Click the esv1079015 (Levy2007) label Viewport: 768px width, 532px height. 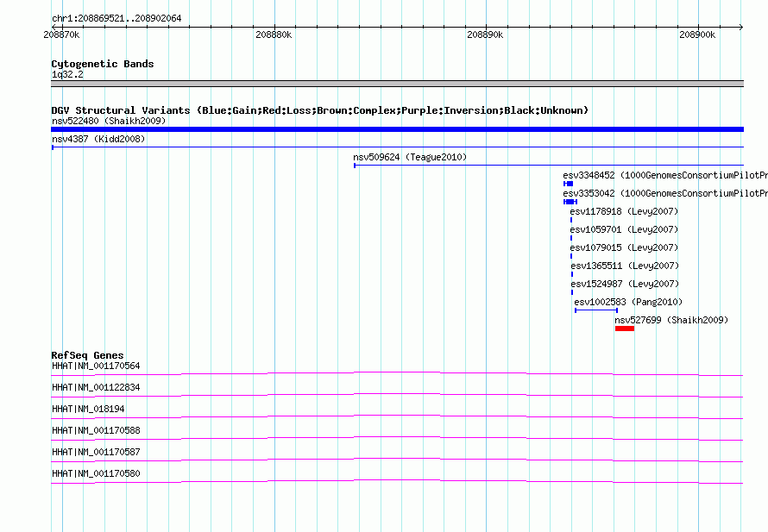point(624,247)
